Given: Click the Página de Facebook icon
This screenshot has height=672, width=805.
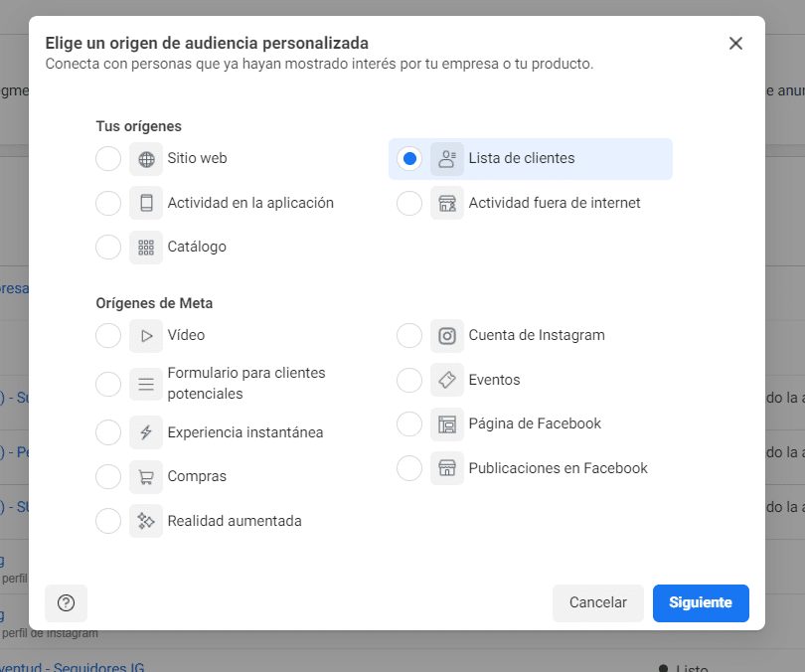Looking at the screenshot, I should click(x=446, y=423).
